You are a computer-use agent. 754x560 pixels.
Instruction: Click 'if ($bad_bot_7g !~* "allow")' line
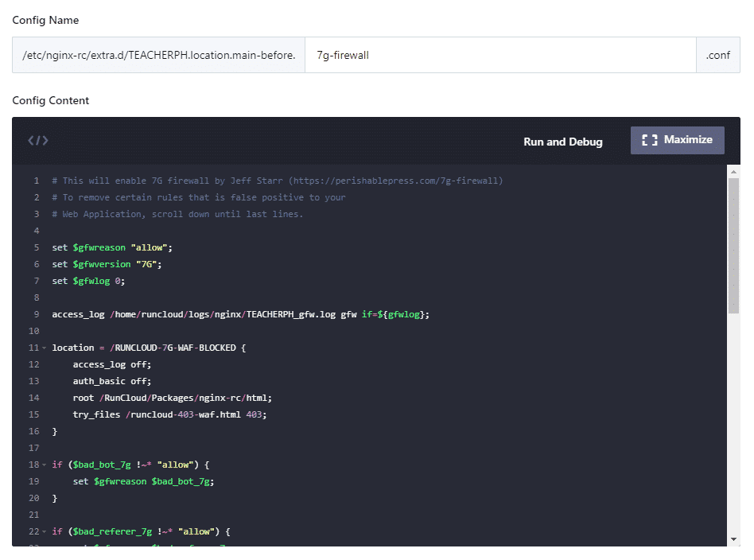[130, 465]
